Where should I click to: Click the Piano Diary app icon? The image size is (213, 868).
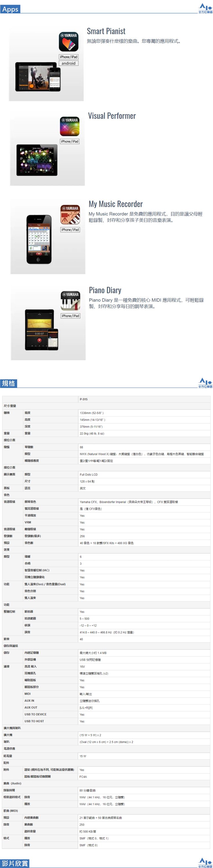click(x=70, y=301)
